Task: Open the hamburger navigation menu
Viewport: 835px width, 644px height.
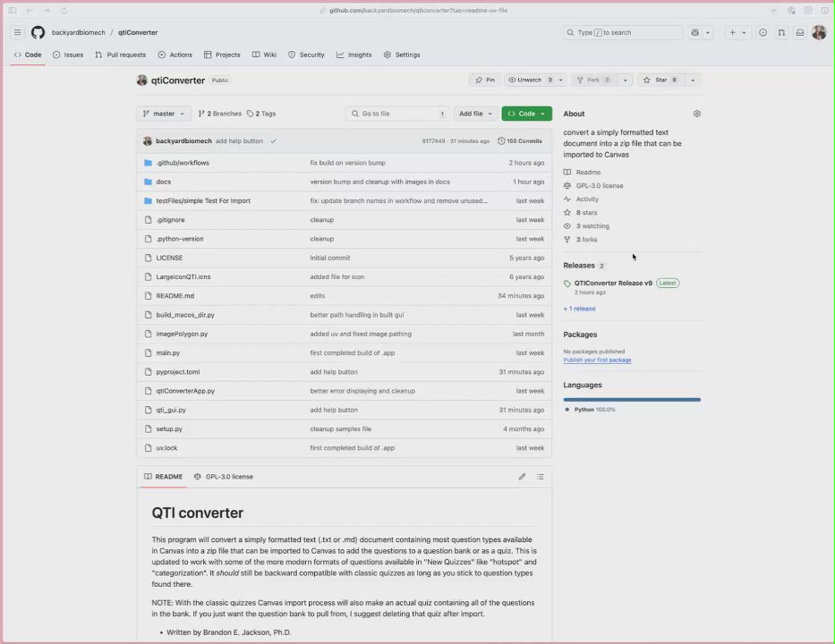Action: pyautogui.click(x=18, y=32)
